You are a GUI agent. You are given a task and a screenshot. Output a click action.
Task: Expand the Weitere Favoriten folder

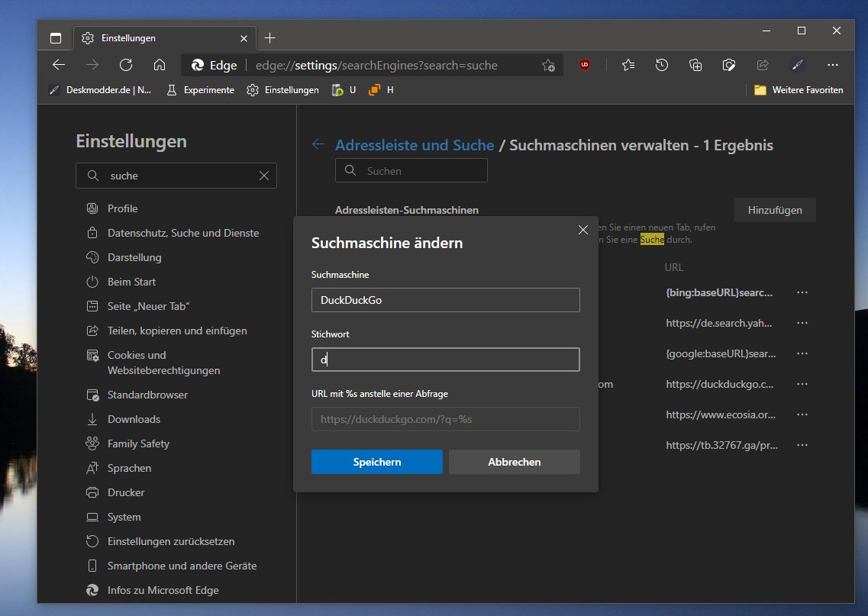coord(799,89)
